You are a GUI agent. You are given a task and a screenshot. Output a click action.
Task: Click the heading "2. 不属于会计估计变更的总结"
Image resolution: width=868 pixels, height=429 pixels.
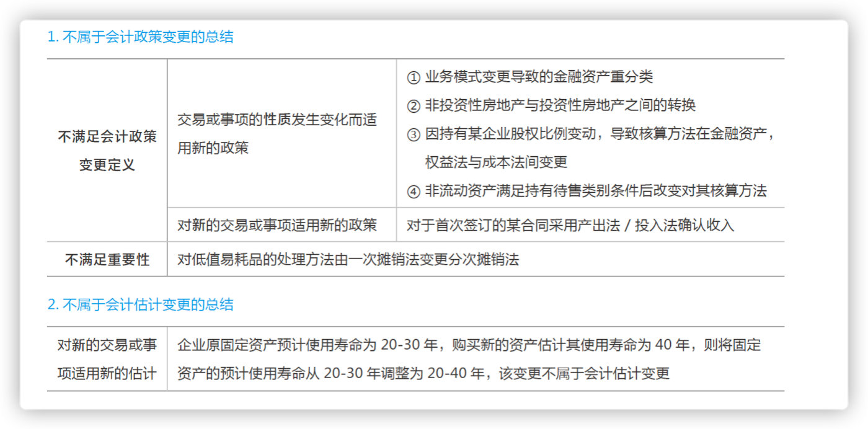click(140, 304)
